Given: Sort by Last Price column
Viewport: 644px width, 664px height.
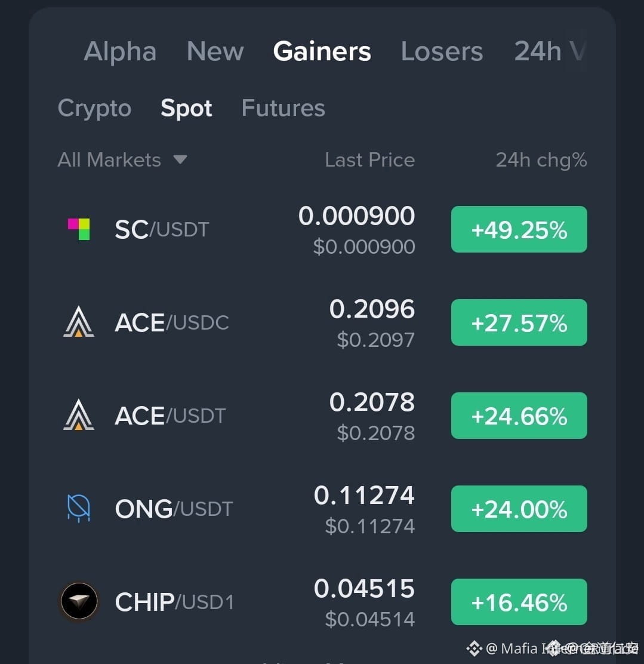Looking at the screenshot, I should coord(370,160).
